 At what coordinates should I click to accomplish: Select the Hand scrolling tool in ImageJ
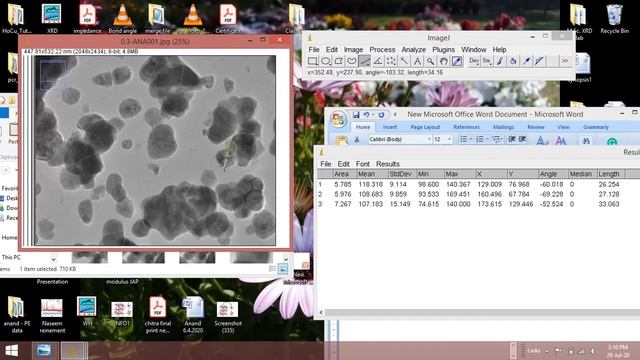443,61
